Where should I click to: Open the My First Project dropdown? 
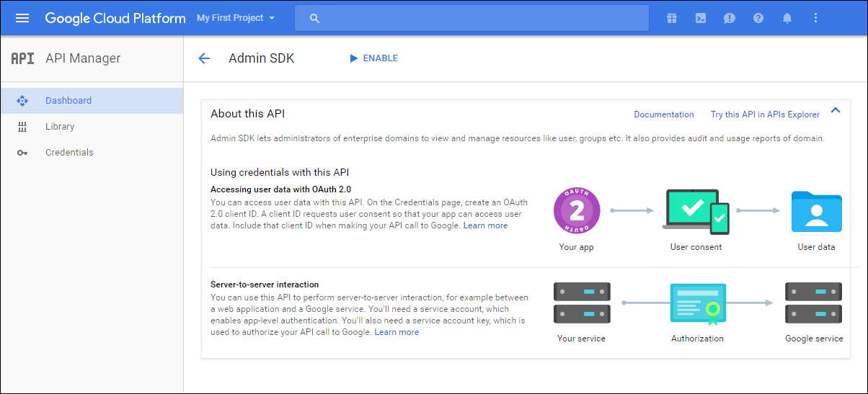click(x=236, y=18)
